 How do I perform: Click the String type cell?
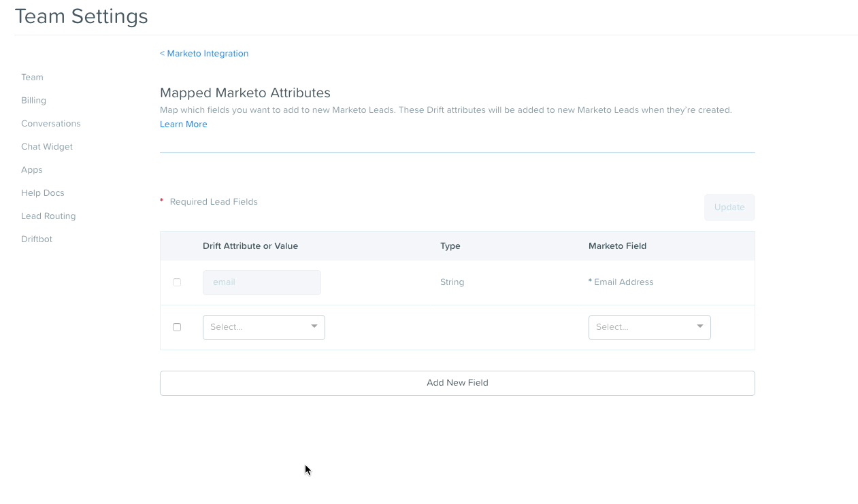[x=452, y=282]
